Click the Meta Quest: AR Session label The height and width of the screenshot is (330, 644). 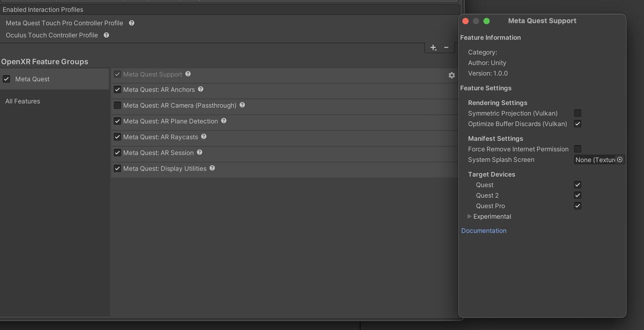tap(158, 152)
